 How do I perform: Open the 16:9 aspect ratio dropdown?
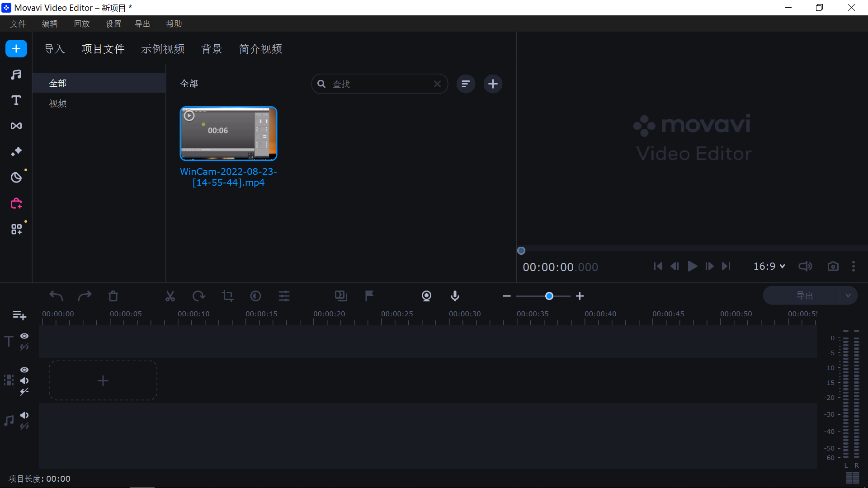tap(769, 267)
